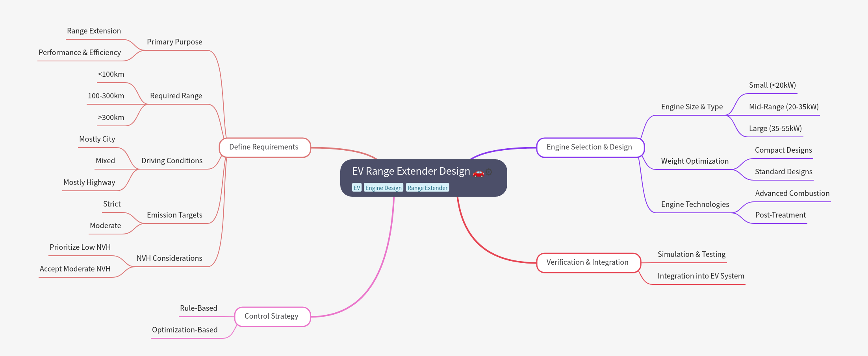Select the Required Range branch
This screenshot has width=868, height=356.
point(176,96)
